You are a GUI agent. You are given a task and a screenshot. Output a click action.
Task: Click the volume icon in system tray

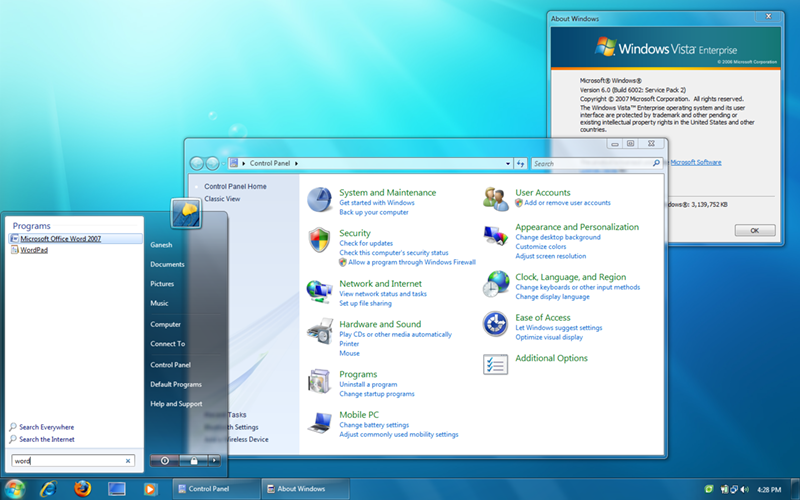coord(742,489)
